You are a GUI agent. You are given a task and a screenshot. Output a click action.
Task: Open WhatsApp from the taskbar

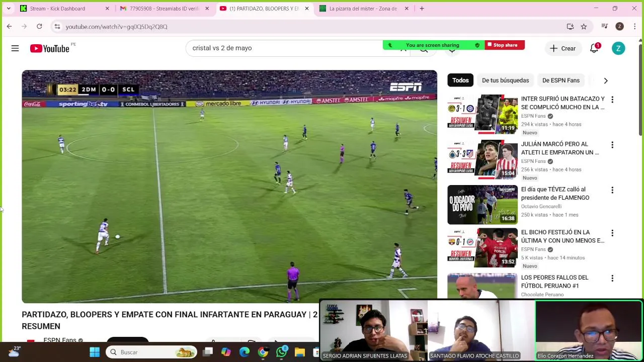[281, 352]
